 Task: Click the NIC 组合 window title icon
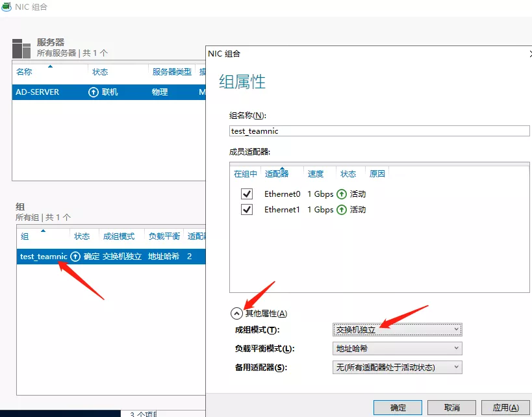6,6
